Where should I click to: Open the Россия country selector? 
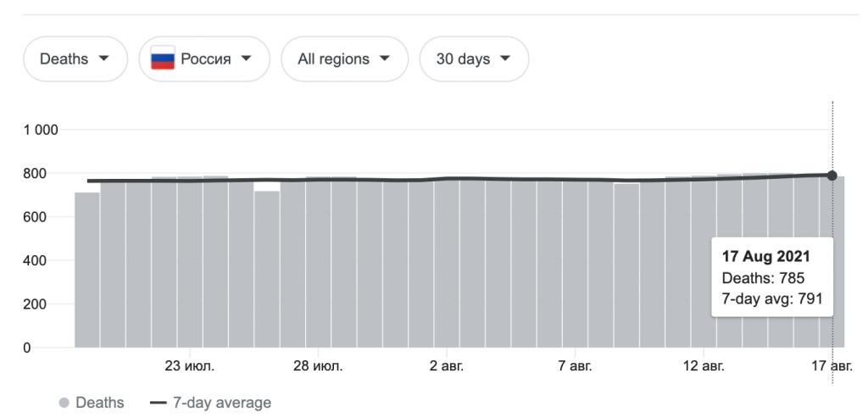203,59
